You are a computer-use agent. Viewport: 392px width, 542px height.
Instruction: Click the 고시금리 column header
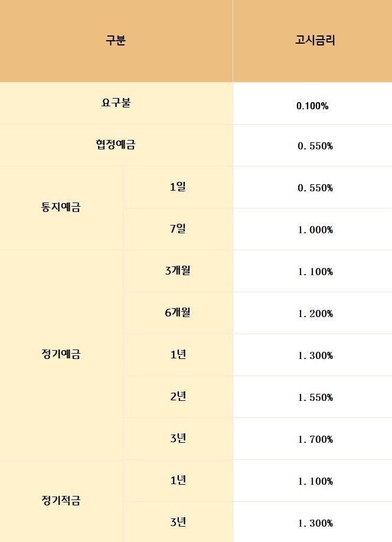click(315, 41)
